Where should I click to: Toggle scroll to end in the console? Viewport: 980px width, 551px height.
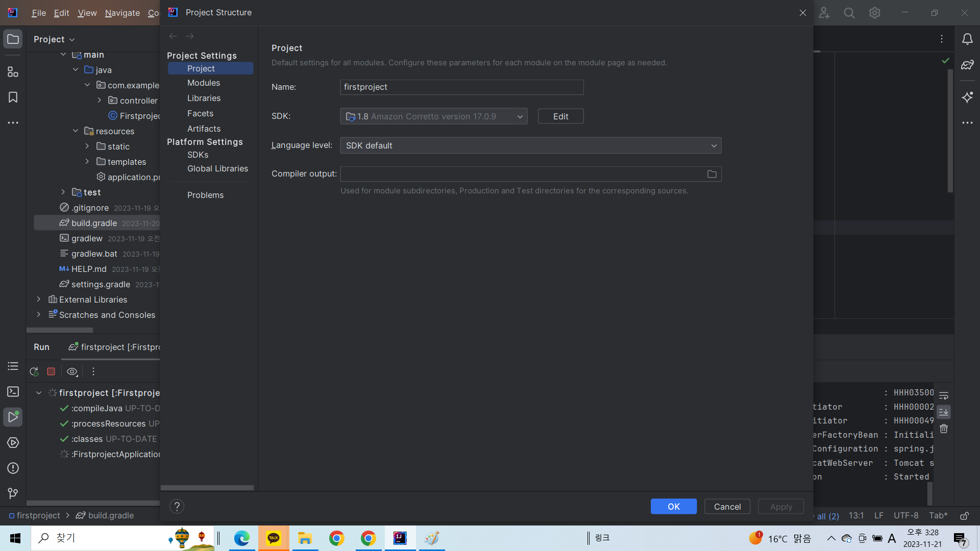click(x=944, y=412)
